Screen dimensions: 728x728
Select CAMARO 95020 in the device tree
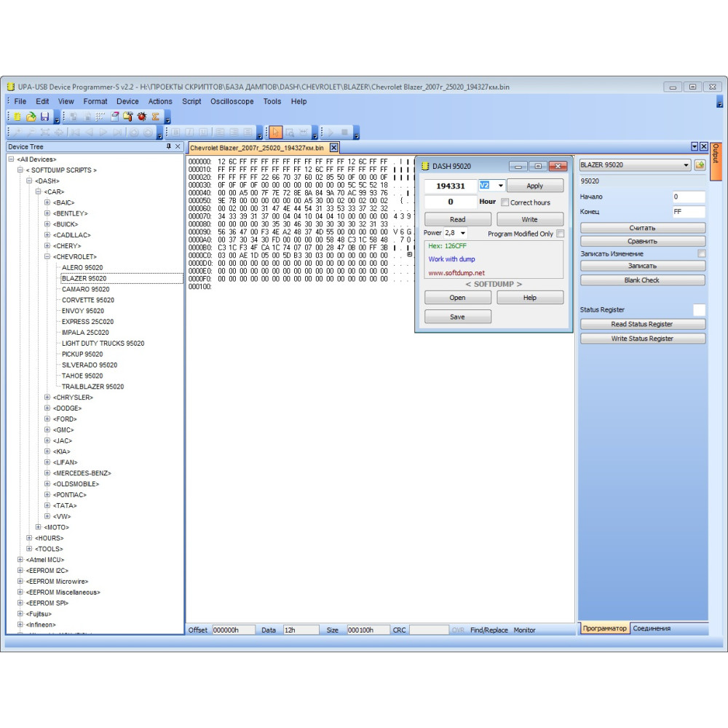tap(85, 289)
